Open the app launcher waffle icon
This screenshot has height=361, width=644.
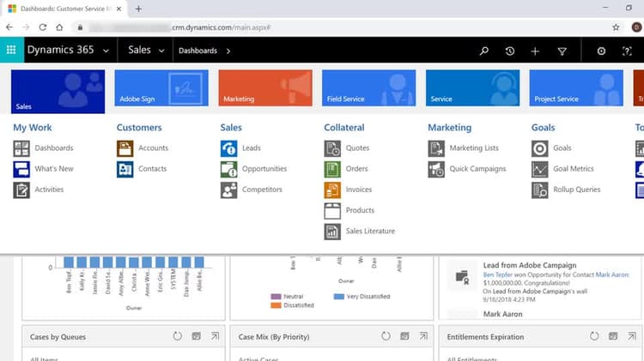tap(11, 50)
